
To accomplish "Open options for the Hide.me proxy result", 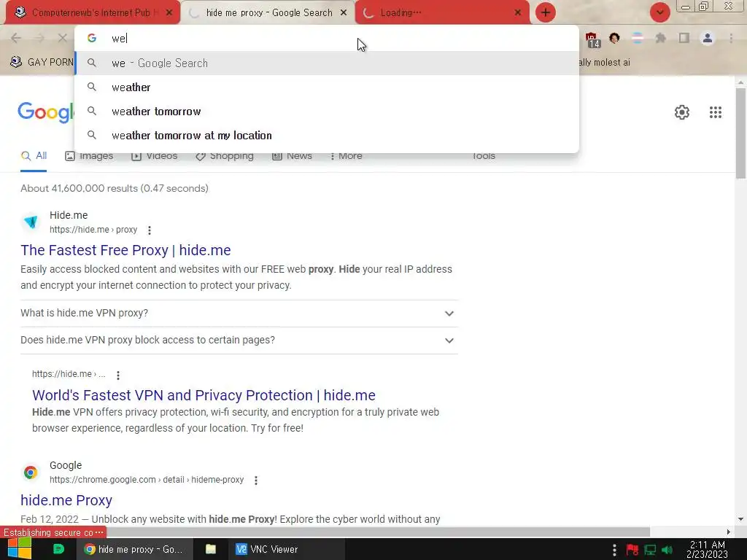I will pos(149,230).
